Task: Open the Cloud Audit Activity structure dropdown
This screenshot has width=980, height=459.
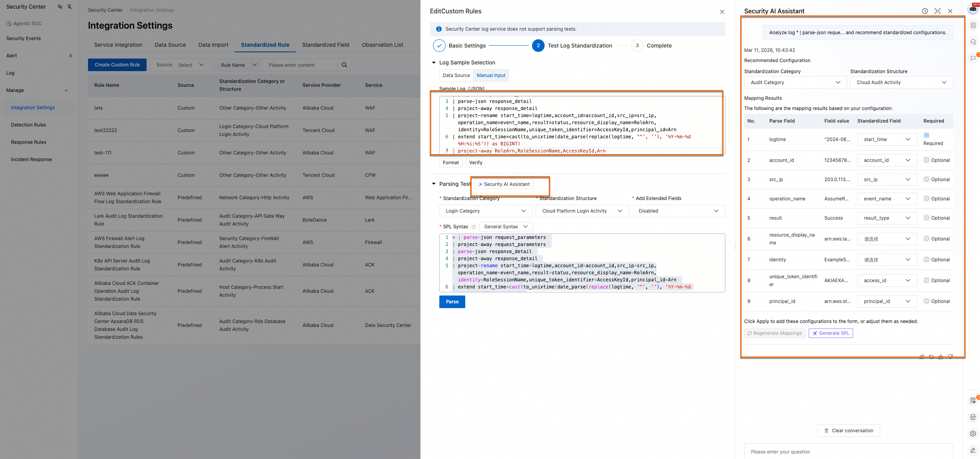Action: (901, 83)
